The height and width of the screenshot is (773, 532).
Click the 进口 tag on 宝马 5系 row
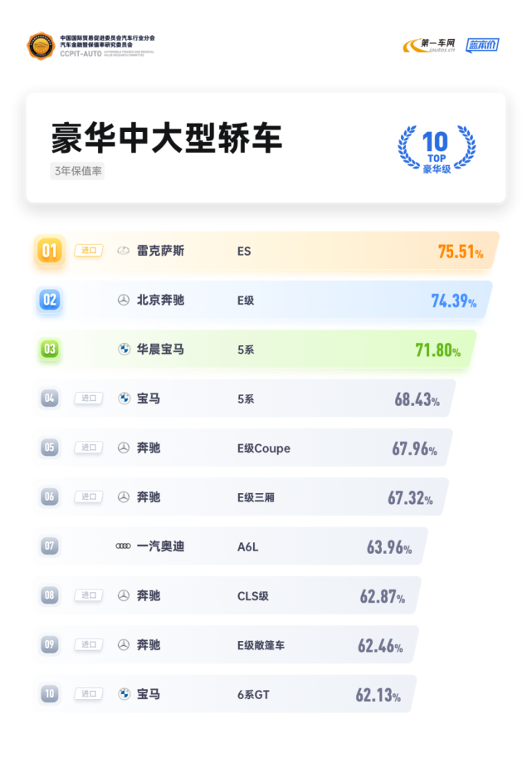pos(89,399)
